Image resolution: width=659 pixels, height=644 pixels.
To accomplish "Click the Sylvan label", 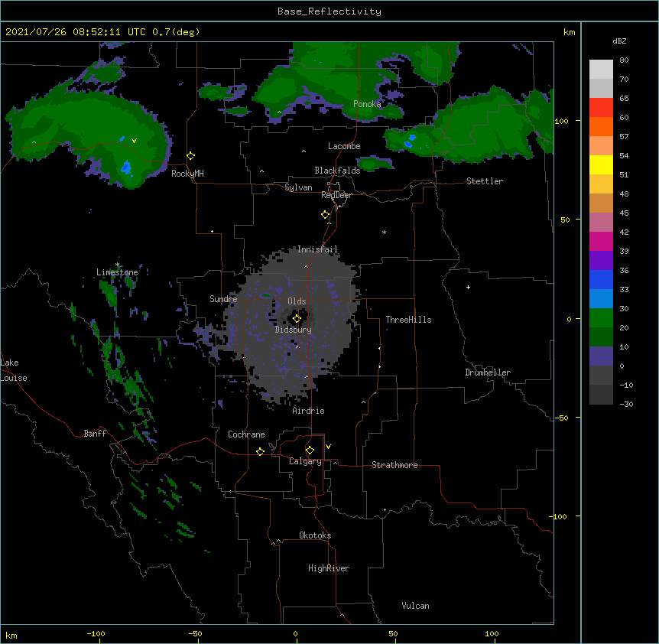I will click(x=298, y=187).
